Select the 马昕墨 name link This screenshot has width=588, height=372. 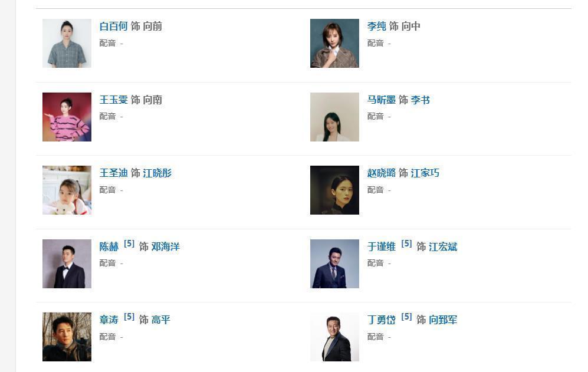click(381, 100)
